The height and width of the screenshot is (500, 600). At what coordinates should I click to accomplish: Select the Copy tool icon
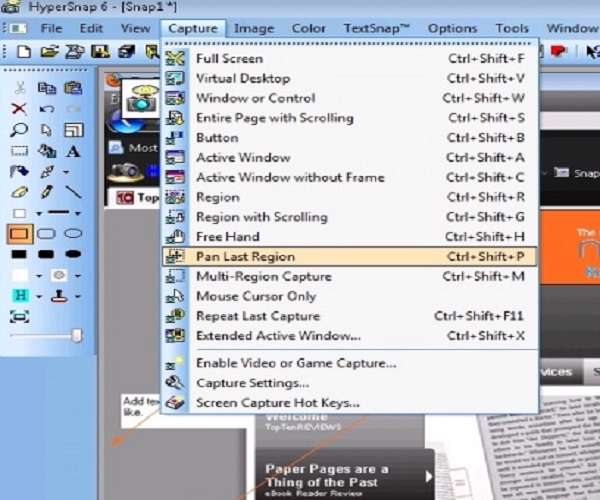pos(47,88)
